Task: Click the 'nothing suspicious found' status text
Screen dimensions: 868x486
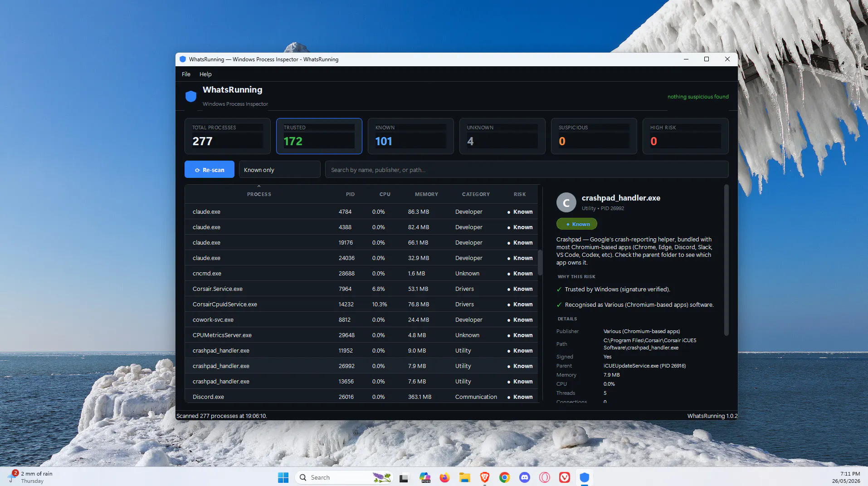Action: pyautogui.click(x=697, y=96)
